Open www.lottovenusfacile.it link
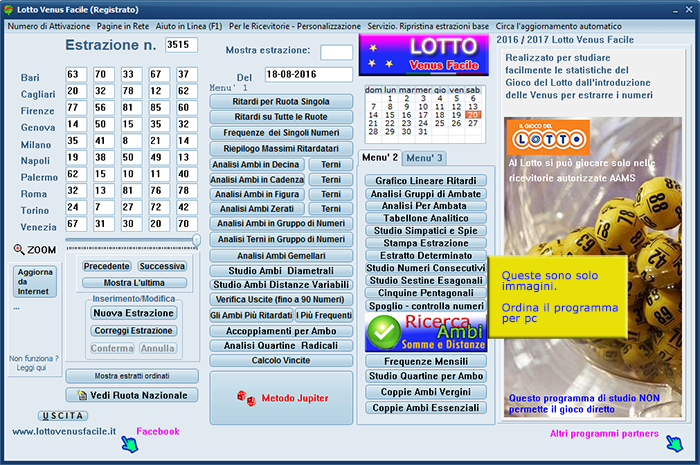 coord(64,432)
